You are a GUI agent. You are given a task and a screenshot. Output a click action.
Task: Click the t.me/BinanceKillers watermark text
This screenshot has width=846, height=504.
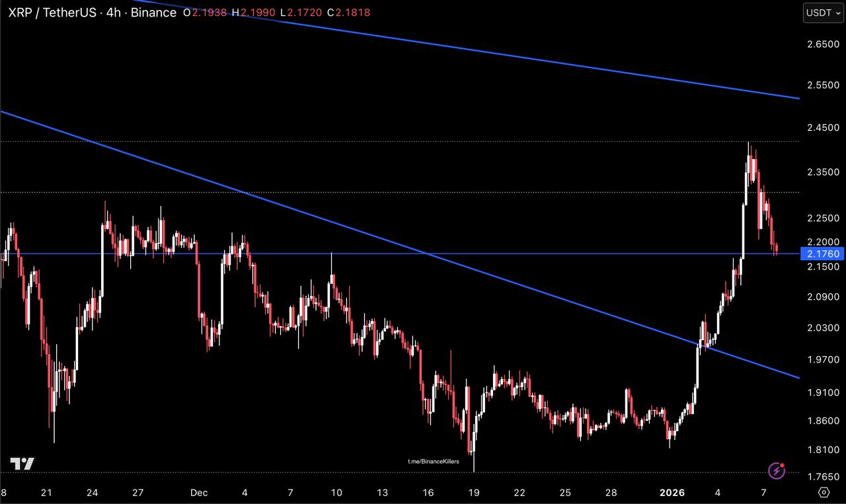433,462
